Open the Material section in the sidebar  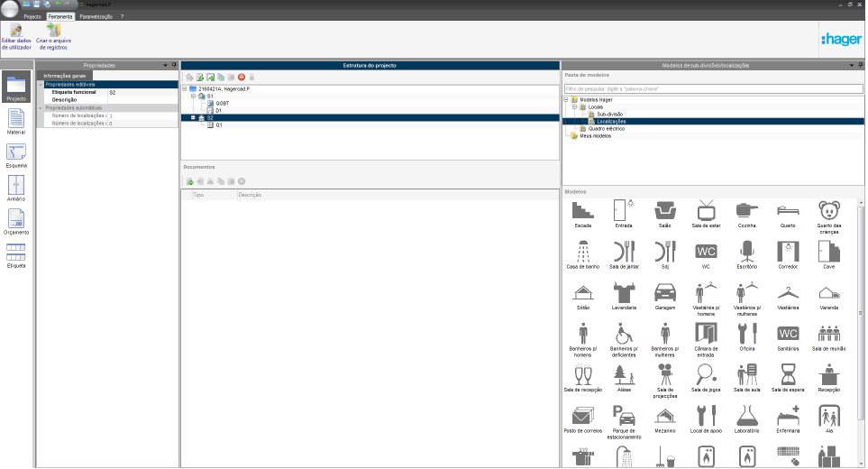(16, 121)
